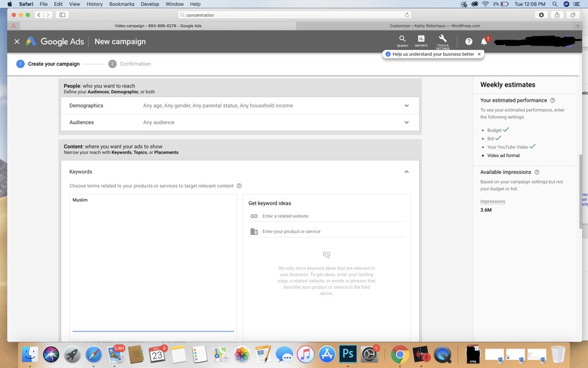Open the Bookmarks menu
Image resolution: width=588 pixels, height=368 pixels.
[122, 4]
